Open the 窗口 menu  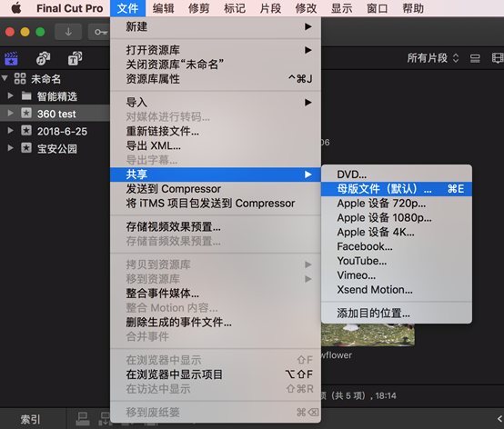[x=378, y=8]
